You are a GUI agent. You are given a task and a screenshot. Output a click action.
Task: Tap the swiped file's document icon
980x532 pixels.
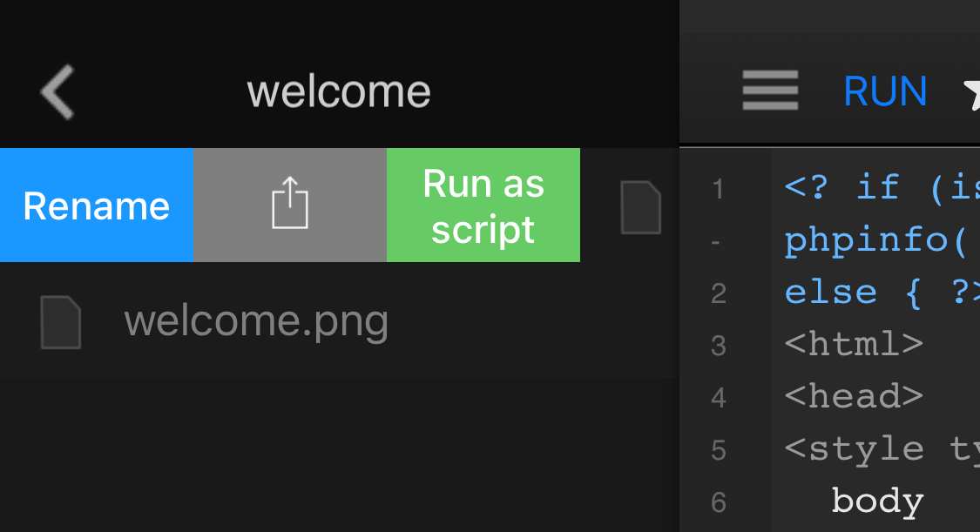tap(640, 207)
